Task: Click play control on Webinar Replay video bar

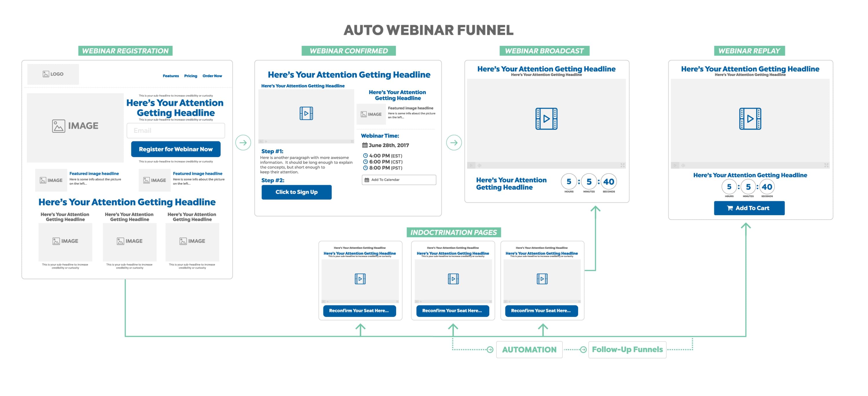Action: pyautogui.click(x=675, y=165)
